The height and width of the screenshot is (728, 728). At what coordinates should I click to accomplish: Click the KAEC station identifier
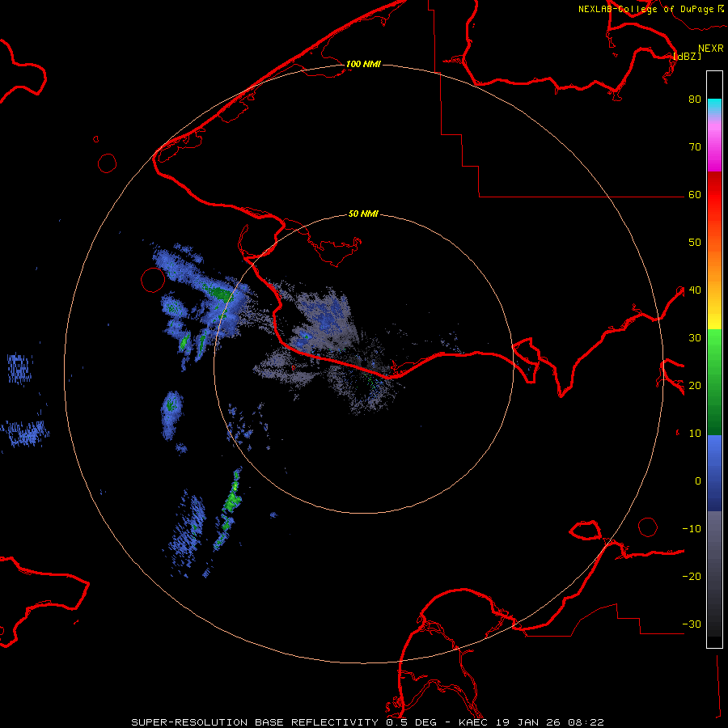point(475,722)
